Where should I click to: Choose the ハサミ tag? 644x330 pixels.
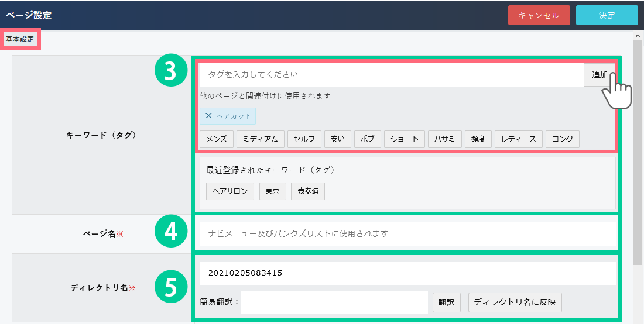445,139
